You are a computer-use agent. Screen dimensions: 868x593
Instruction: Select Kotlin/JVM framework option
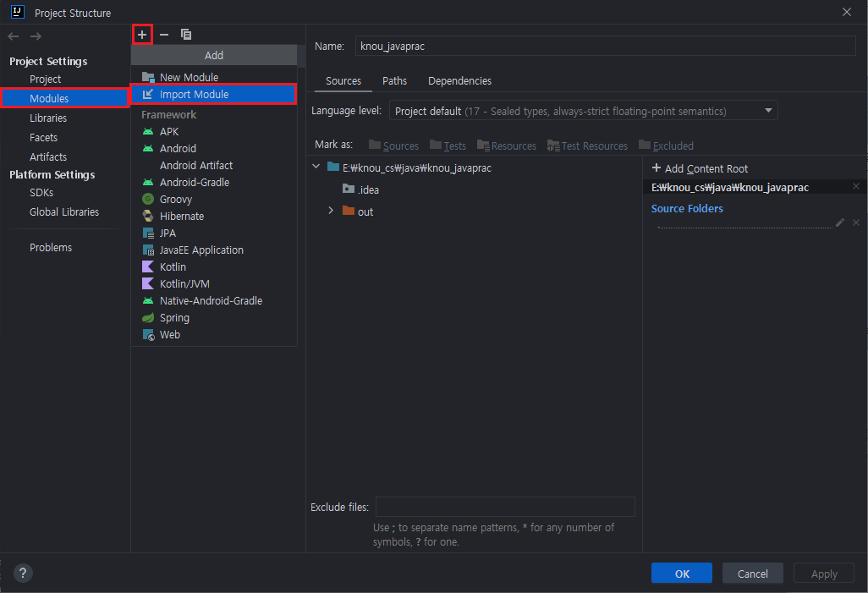[214, 283]
